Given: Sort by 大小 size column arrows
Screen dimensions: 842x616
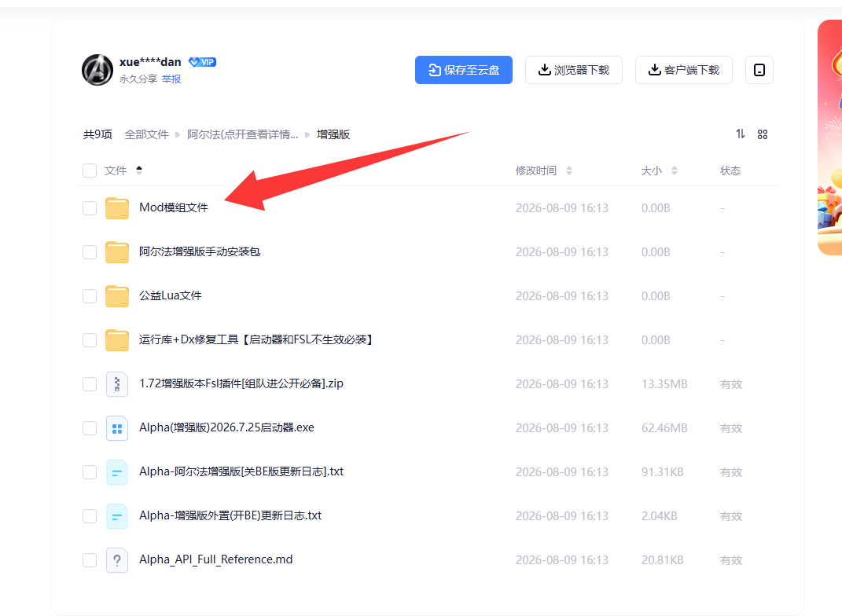Looking at the screenshot, I should [675, 170].
